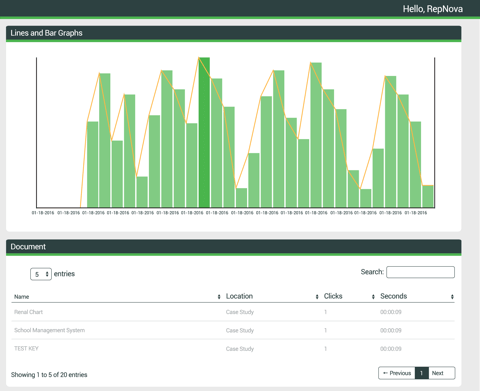This screenshot has width=480, height=391.
Task: Click the last short bar at chart's right end
Action: [428, 196]
